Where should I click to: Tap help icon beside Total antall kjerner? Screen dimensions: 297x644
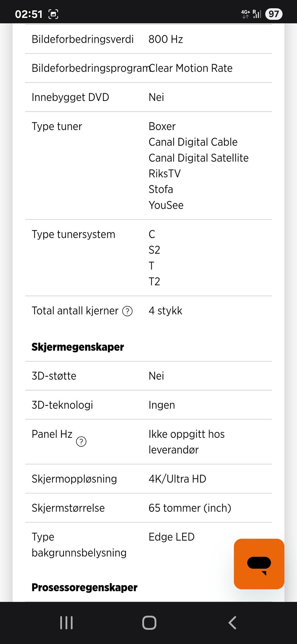(127, 311)
